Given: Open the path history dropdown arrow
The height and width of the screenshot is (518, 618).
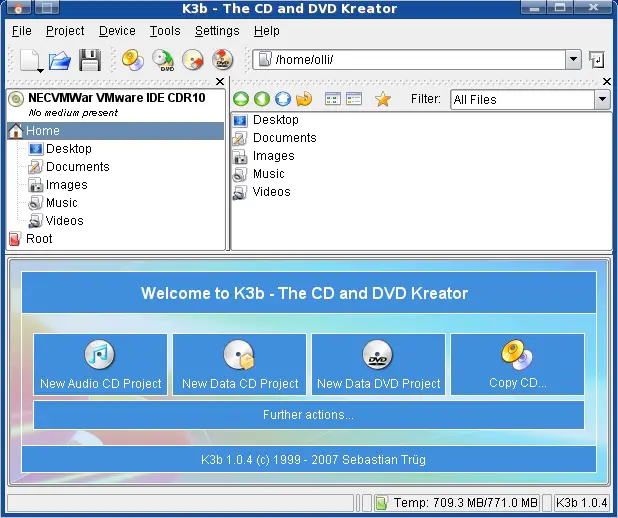Looking at the screenshot, I should [573, 60].
